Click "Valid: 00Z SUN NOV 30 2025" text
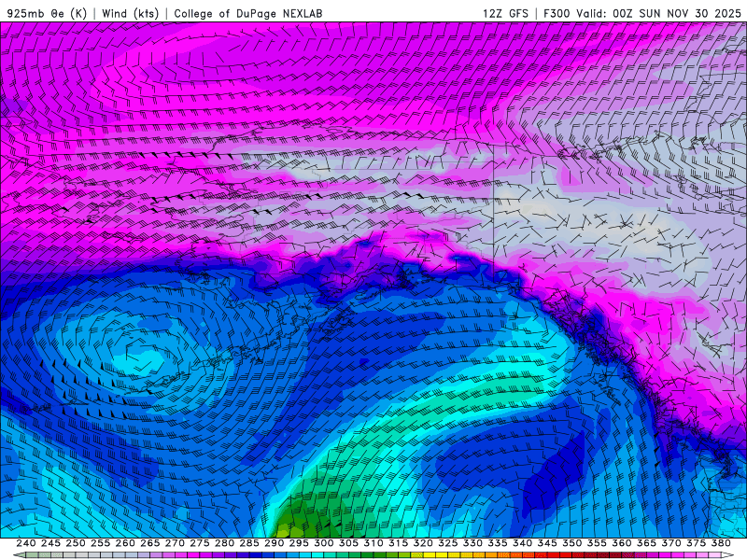747x560 pixels. 658,13
